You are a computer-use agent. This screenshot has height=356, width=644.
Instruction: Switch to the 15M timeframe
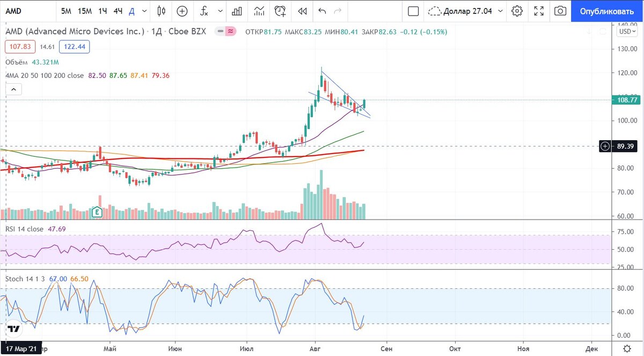point(84,11)
